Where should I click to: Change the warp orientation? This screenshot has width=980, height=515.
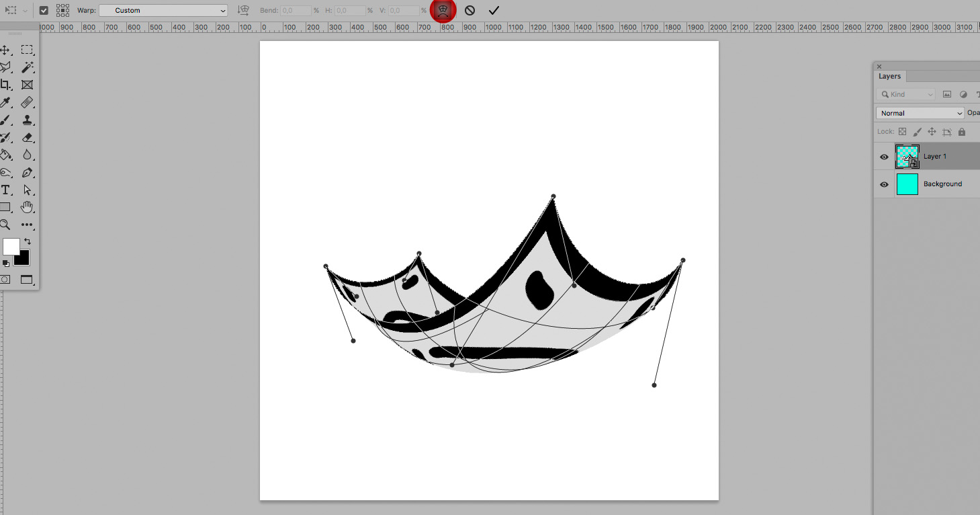(x=244, y=10)
